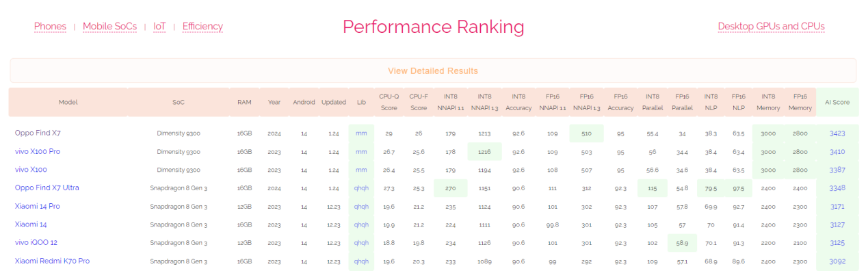Viewport: 868px width, 271px height.
Task: Open Xiaomi 14 Pro model link
Action: pyautogui.click(x=37, y=206)
